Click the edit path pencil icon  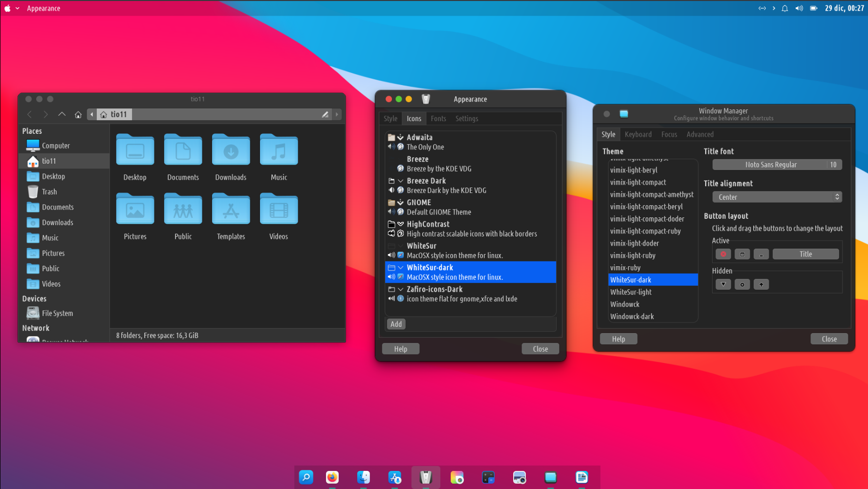coord(325,114)
